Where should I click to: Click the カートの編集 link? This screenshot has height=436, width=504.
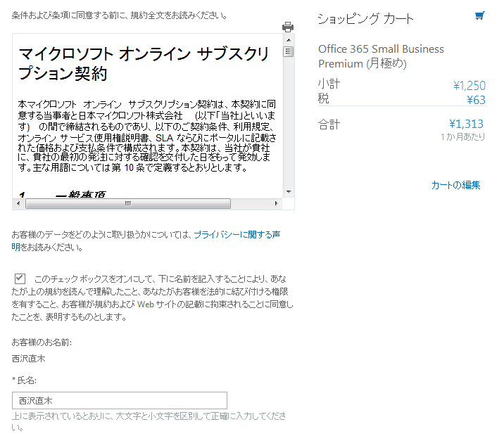click(x=455, y=185)
